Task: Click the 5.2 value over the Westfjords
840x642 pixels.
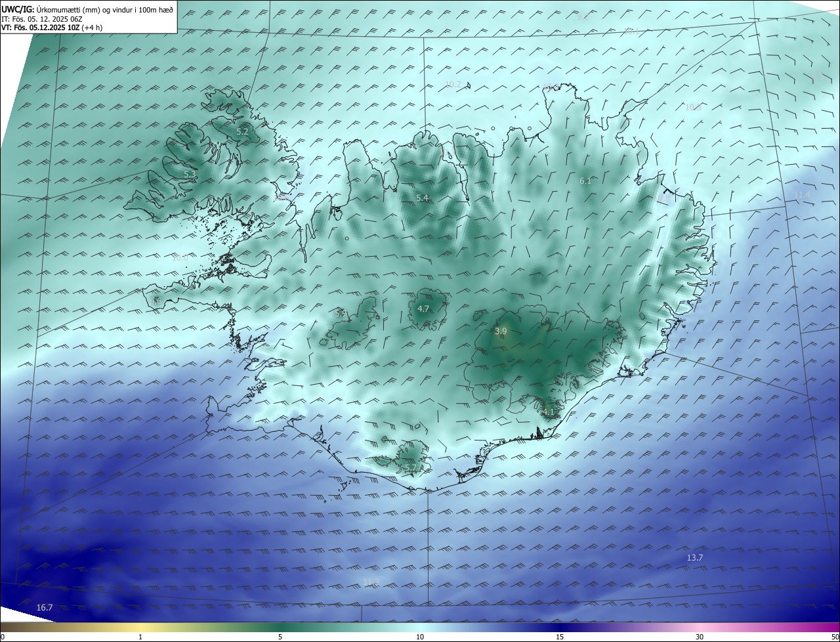Action: click(242, 131)
